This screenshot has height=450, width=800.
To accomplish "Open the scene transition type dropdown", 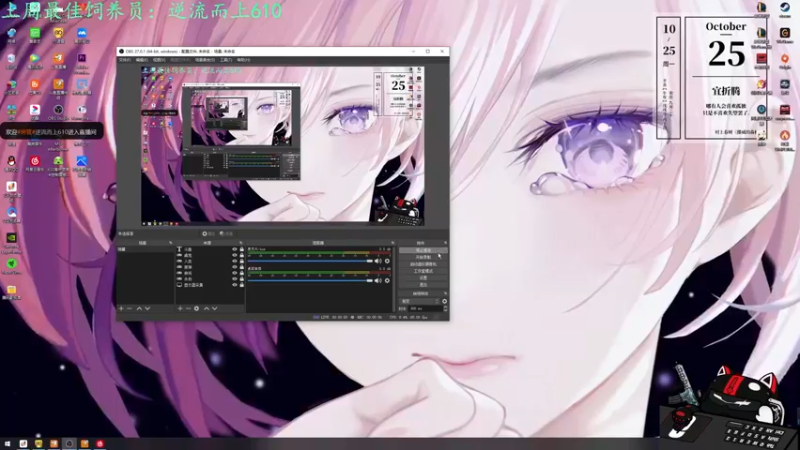I will pyautogui.click(x=419, y=302).
